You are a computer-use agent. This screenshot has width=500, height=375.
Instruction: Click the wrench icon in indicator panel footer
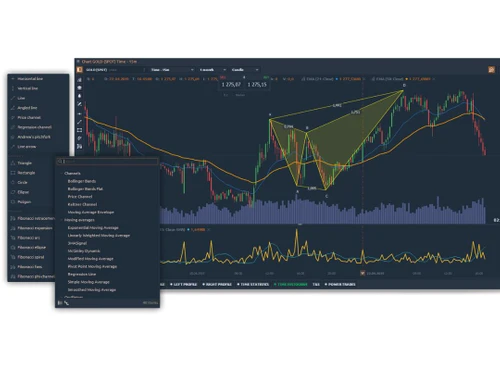click(66, 303)
